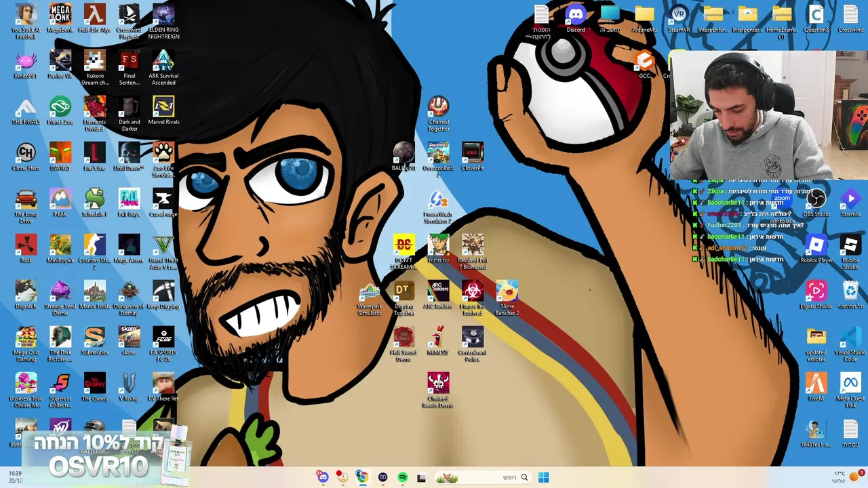Click the Manor Lords shortcut

[x=94, y=295]
